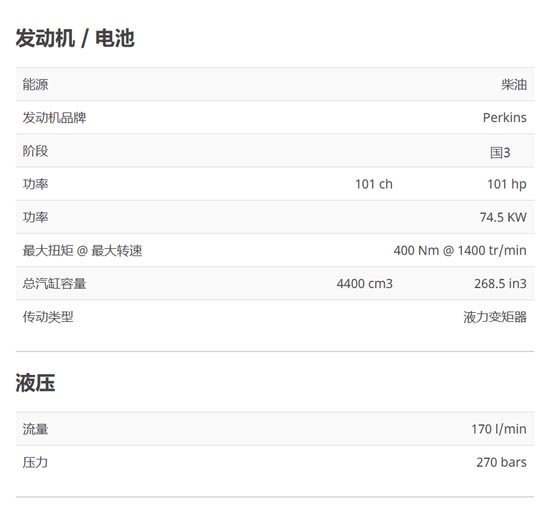
Task: Select the 发动机品牌 label
Action: (54, 118)
